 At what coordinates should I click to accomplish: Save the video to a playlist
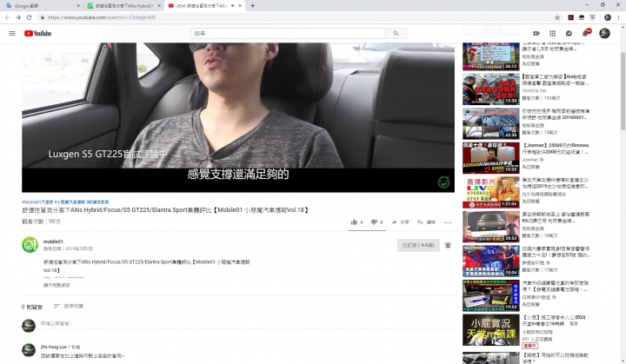tap(426, 222)
